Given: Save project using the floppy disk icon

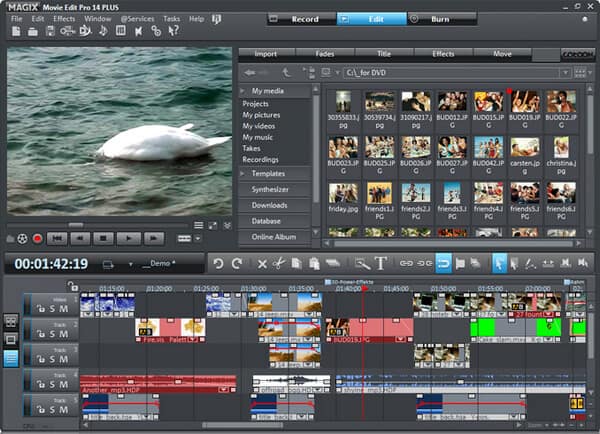Looking at the screenshot, I should (x=50, y=31).
